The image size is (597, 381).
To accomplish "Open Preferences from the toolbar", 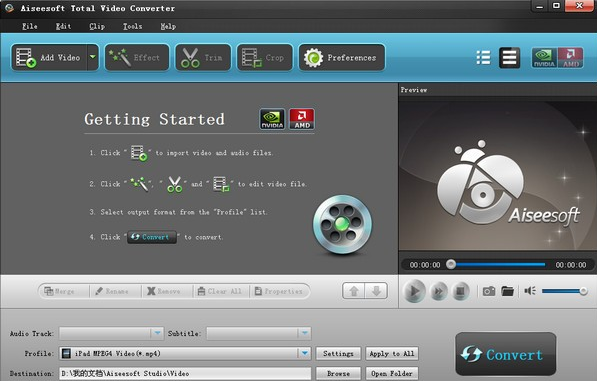I will (x=342, y=57).
